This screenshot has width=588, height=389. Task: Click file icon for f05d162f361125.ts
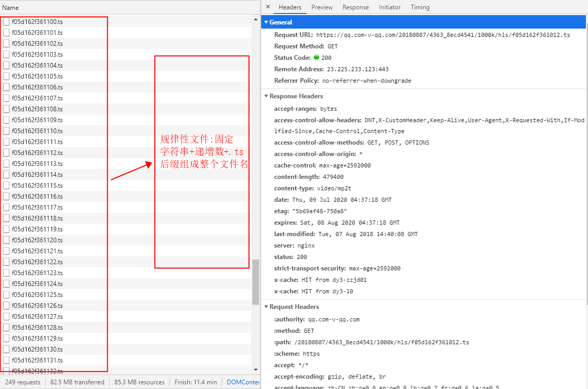click(6, 295)
